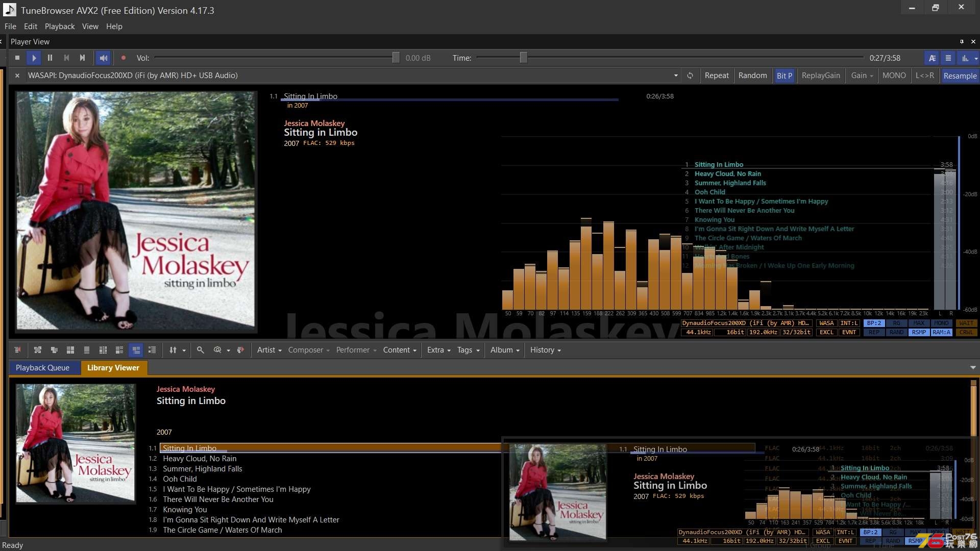Screen dimensions: 980x551
Task: Toggle ReplayGain
Action: [821, 76]
